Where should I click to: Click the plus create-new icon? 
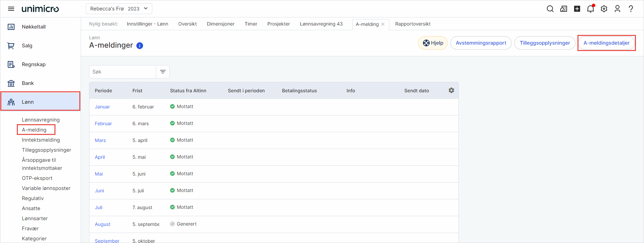[577, 9]
